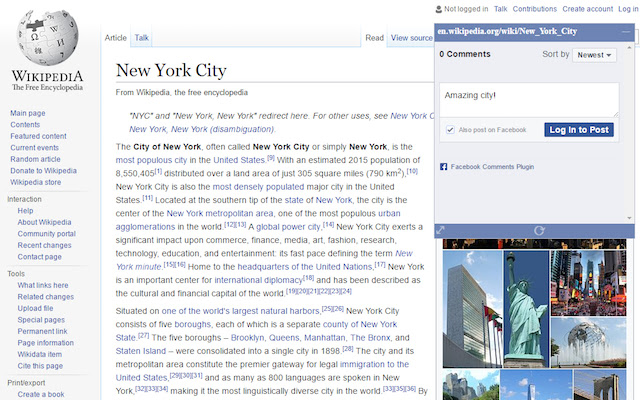Open the Talk link in the top bar
The width and height of the screenshot is (640, 400).
click(x=500, y=9)
